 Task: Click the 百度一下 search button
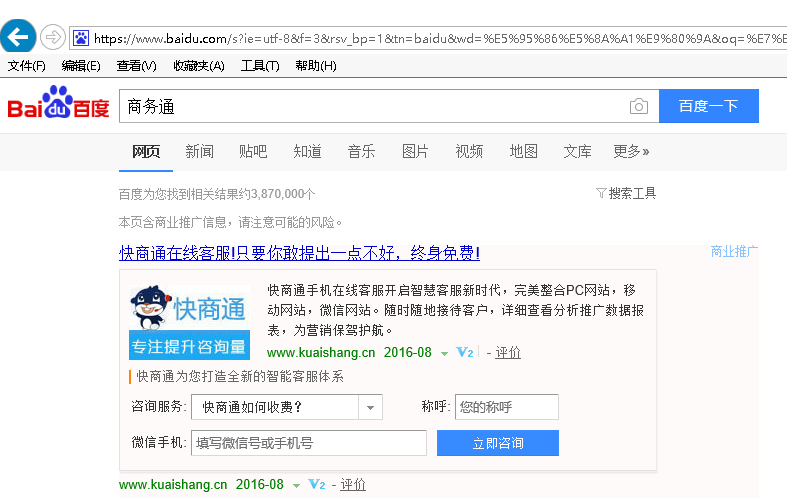tap(709, 106)
